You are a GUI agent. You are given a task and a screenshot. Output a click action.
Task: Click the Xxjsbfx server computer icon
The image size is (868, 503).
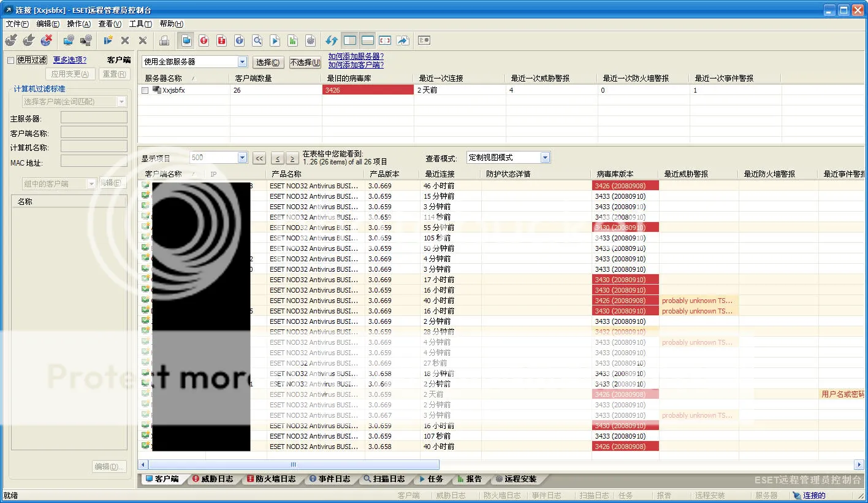(x=156, y=90)
